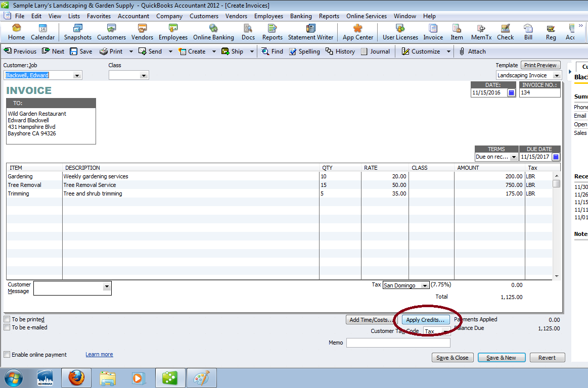The width and height of the screenshot is (588, 388).
Task: Open the Help menu
Action: (x=429, y=16)
